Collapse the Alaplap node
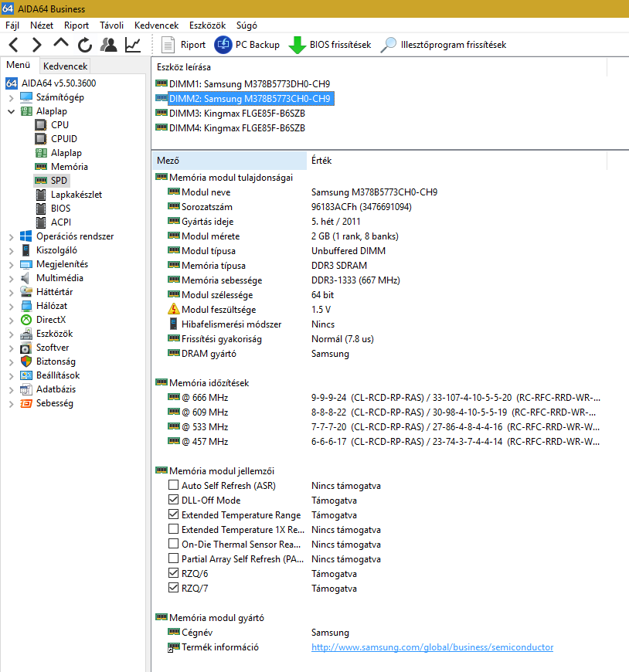The image size is (629, 672). click(11, 112)
